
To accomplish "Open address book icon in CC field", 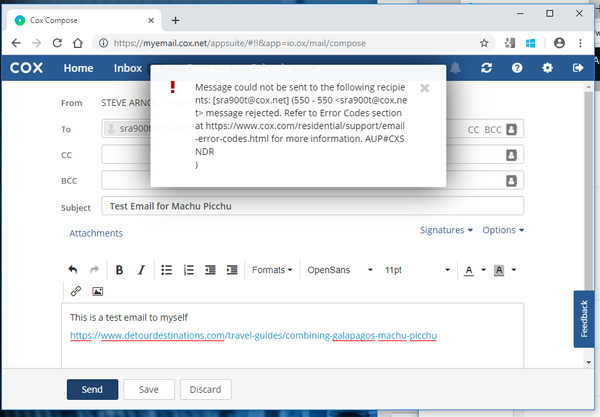I will click(x=512, y=155).
